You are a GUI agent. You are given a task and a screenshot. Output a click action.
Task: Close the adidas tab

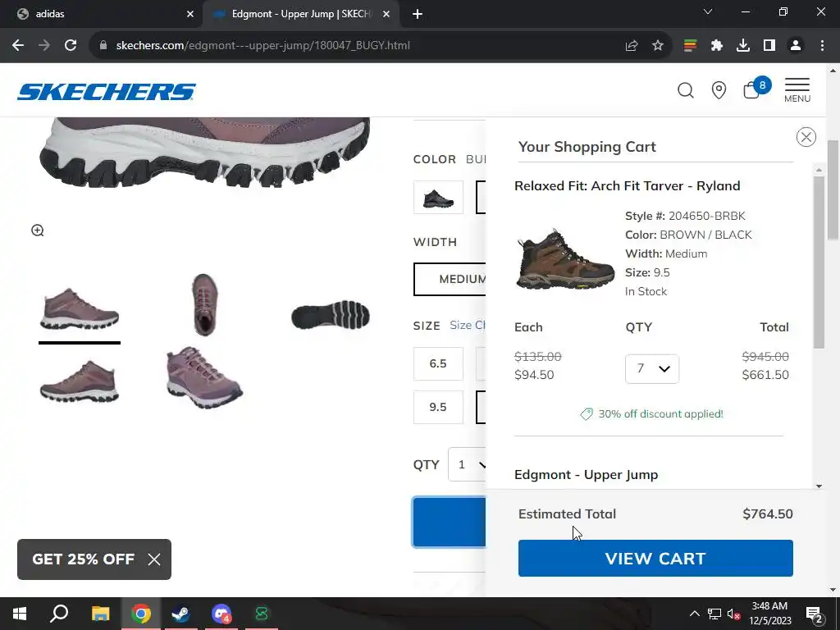tap(189, 14)
